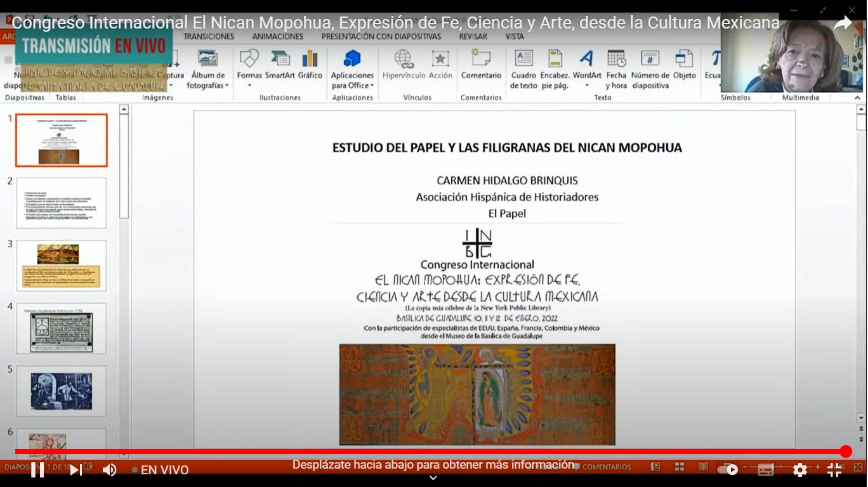Select slide 1 thumbnail
This screenshot has width=868, height=487.
tap(62, 140)
